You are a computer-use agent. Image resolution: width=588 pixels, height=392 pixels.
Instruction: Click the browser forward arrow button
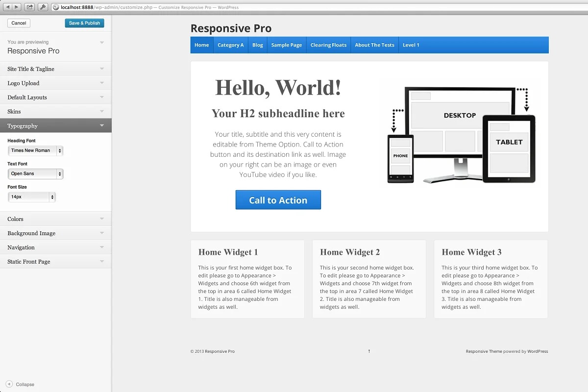(x=17, y=7)
